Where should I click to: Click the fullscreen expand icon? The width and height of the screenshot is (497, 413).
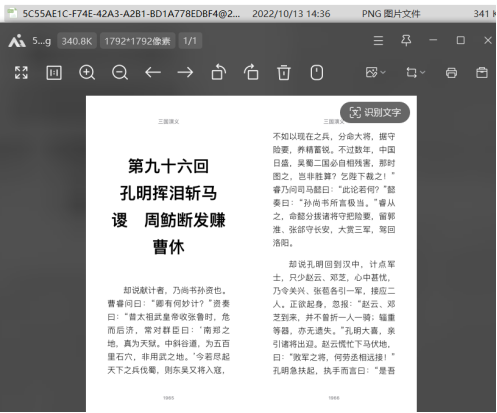tap(21, 72)
